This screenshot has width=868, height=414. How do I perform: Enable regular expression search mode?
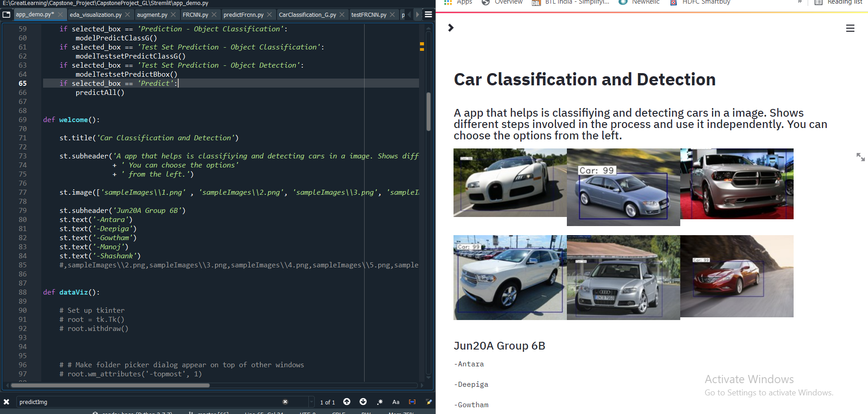point(380,402)
